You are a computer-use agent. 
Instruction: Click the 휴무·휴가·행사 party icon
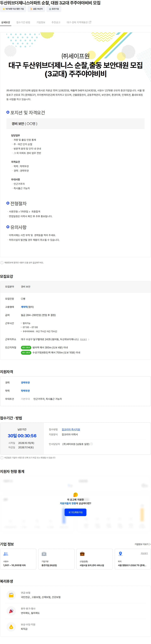11,611
